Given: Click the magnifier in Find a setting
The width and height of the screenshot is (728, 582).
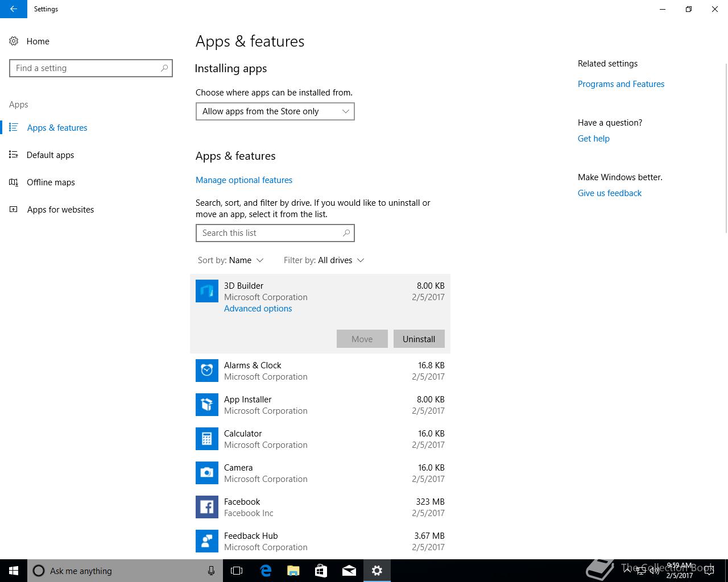Looking at the screenshot, I should click(x=164, y=68).
